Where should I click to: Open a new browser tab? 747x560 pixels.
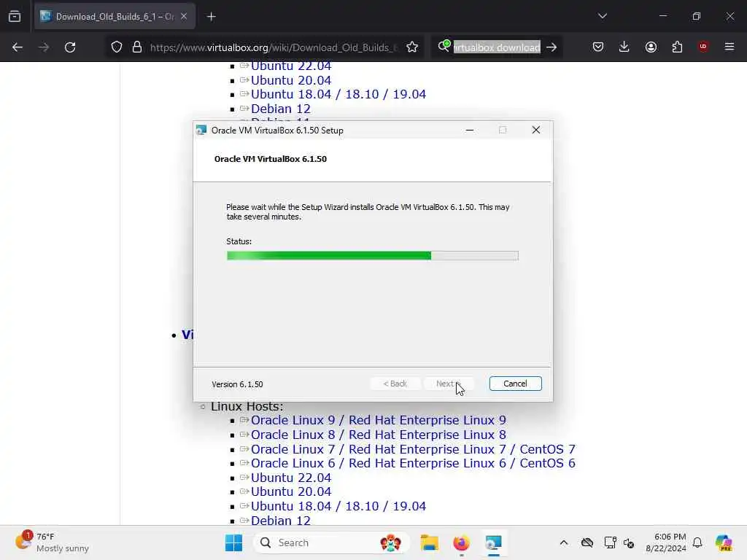(x=211, y=17)
